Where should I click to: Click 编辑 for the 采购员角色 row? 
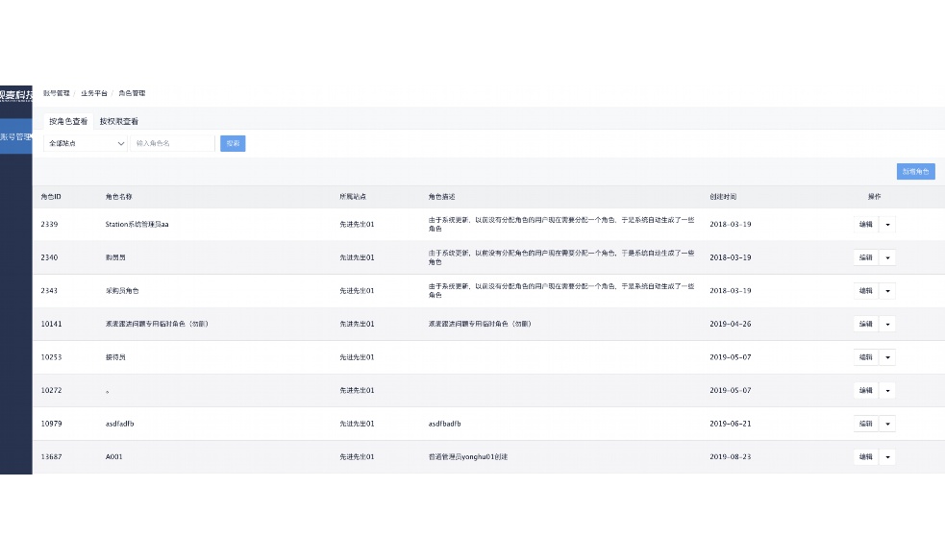click(865, 291)
